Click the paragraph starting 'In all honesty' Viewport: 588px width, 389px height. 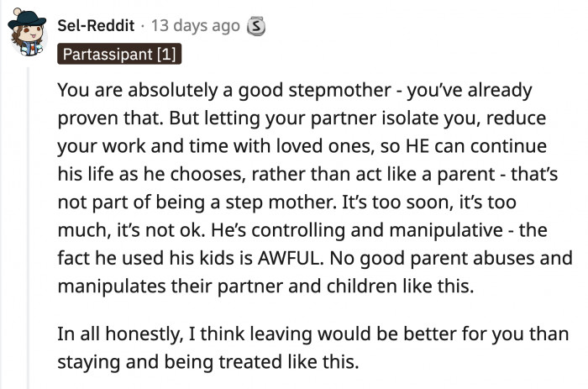[x=313, y=348]
